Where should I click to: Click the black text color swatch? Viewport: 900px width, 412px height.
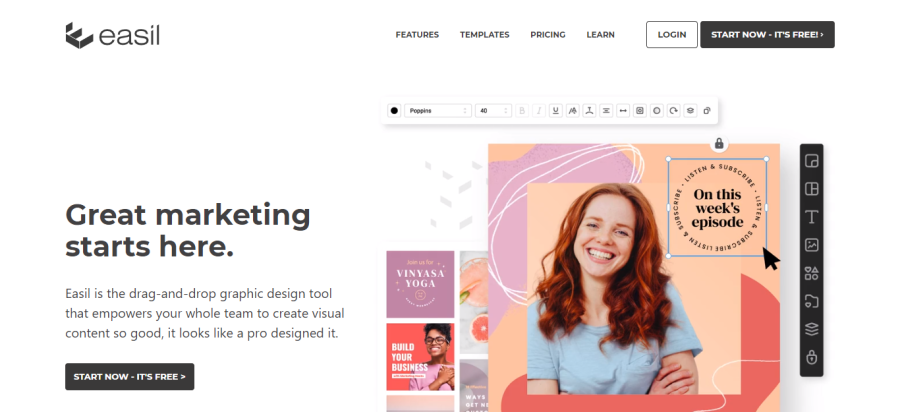[x=394, y=111]
